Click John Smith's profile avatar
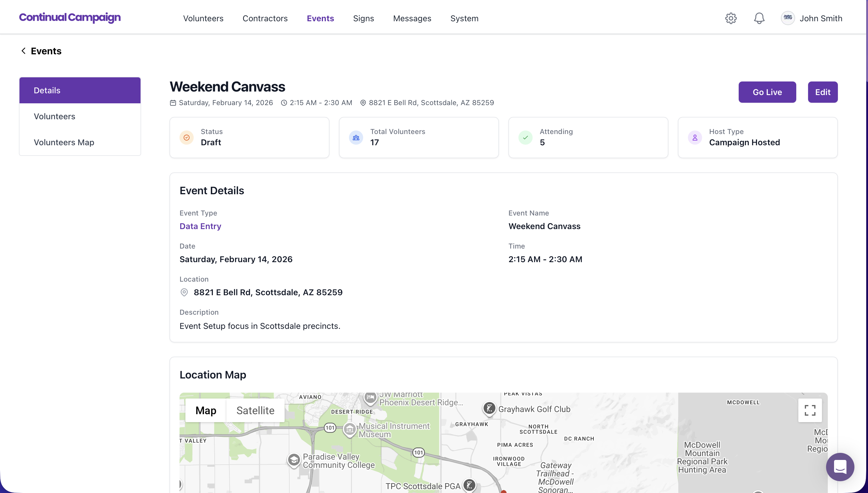The width and height of the screenshot is (868, 493). [x=788, y=18]
